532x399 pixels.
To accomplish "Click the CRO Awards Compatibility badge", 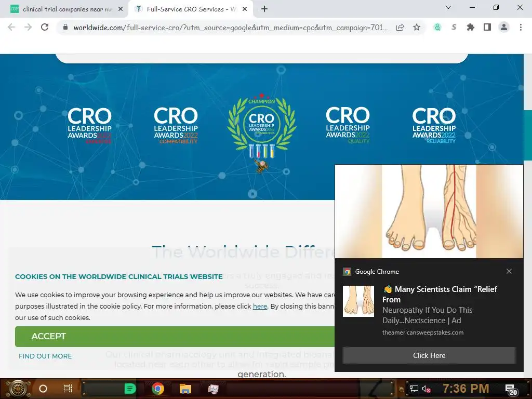I will (176, 125).
